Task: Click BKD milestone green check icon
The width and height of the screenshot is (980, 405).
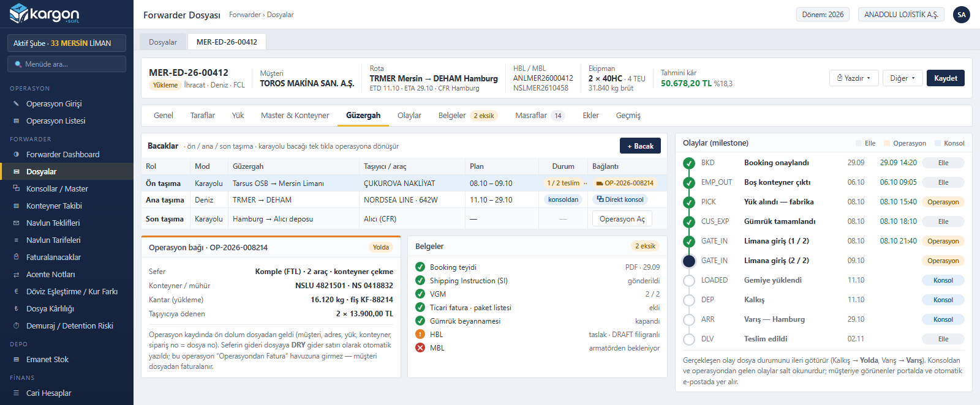Action: pyautogui.click(x=689, y=163)
